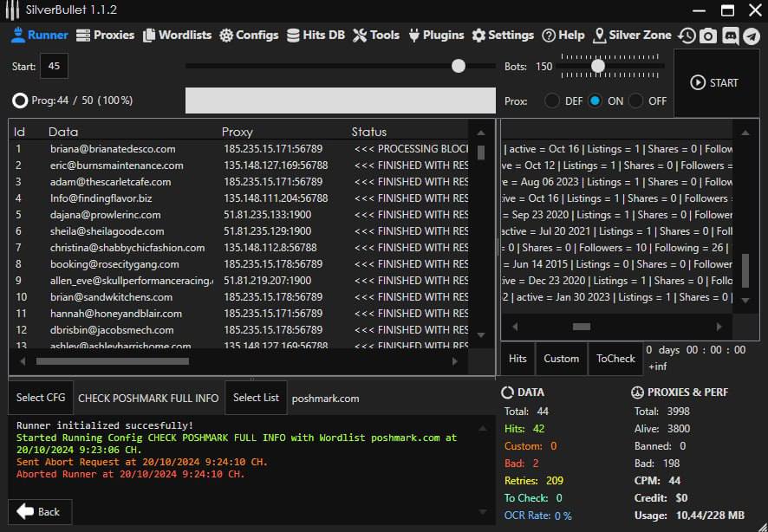
Task: Select the ON proxy radio button
Action: 595,101
